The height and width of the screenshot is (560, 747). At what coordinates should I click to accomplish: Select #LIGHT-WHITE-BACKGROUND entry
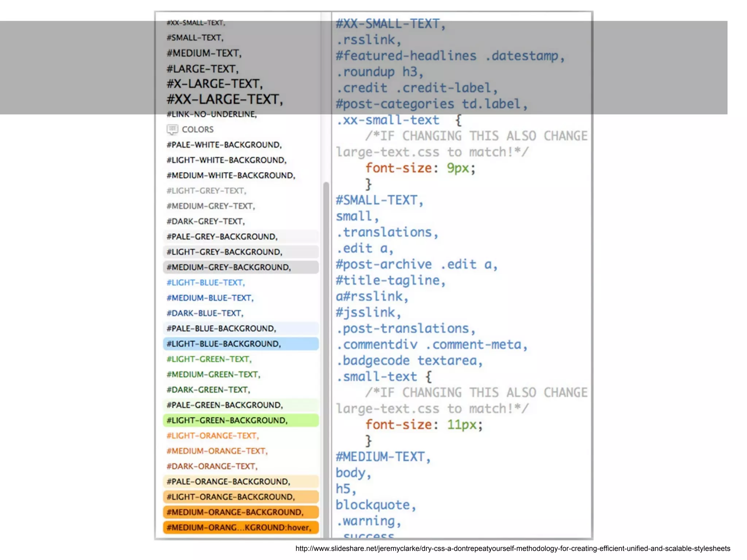pos(227,160)
